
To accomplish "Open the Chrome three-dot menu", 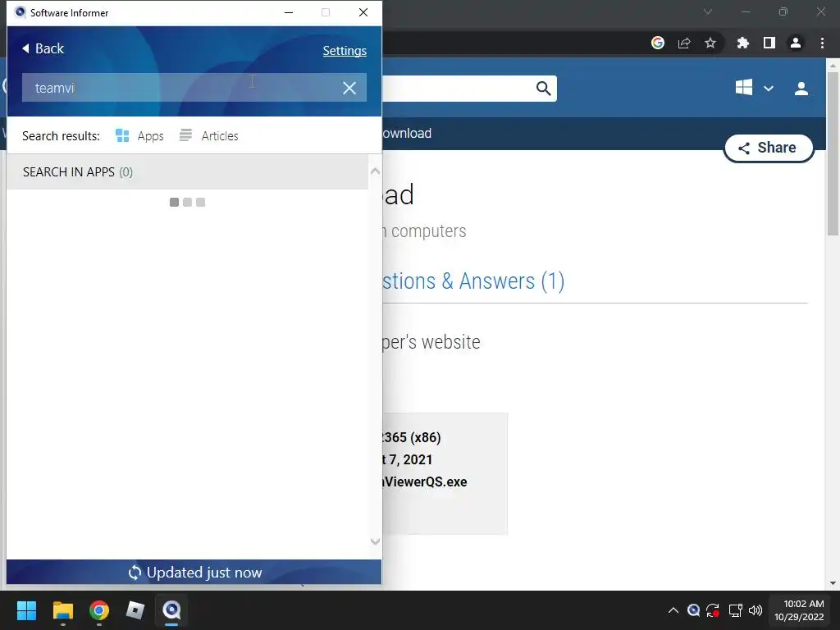I will 822,43.
